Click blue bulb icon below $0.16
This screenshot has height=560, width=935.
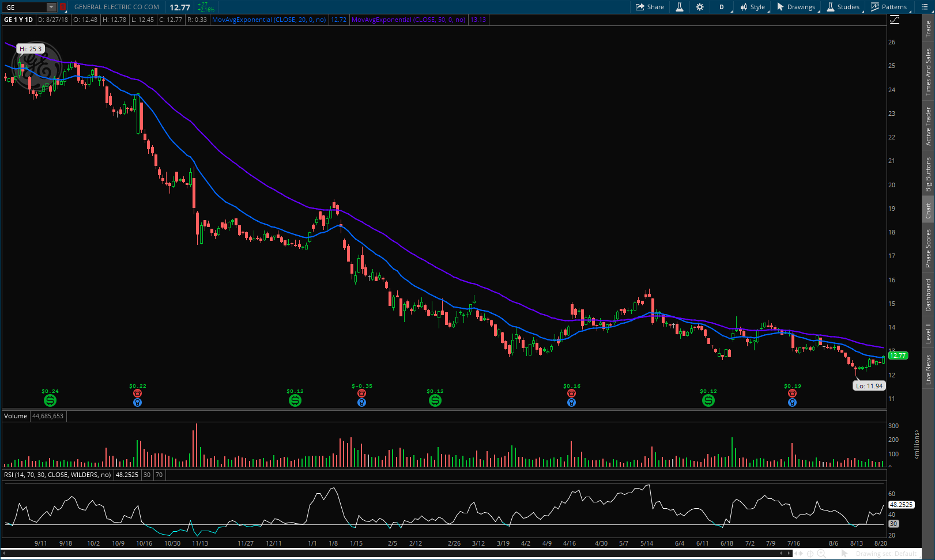[571, 402]
